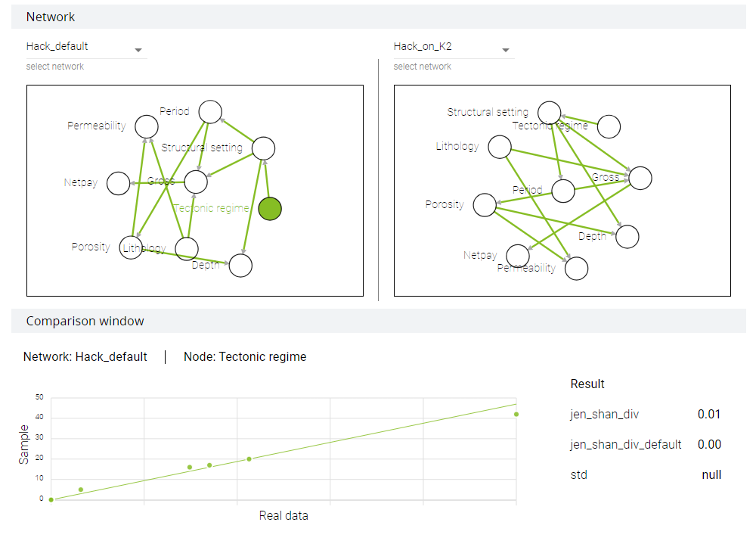The height and width of the screenshot is (544, 756).
Task: Select the Permeability node in the left network
Action: [x=147, y=127]
